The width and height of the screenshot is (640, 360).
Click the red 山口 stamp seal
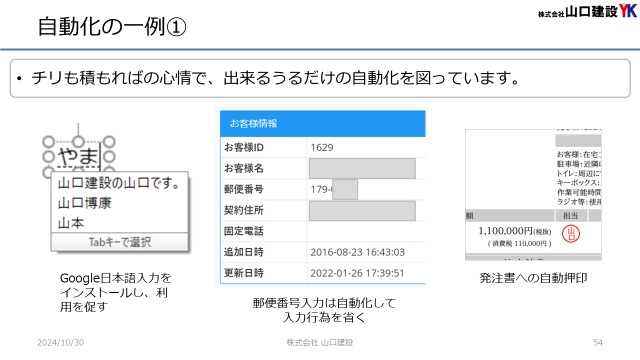(x=571, y=234)
